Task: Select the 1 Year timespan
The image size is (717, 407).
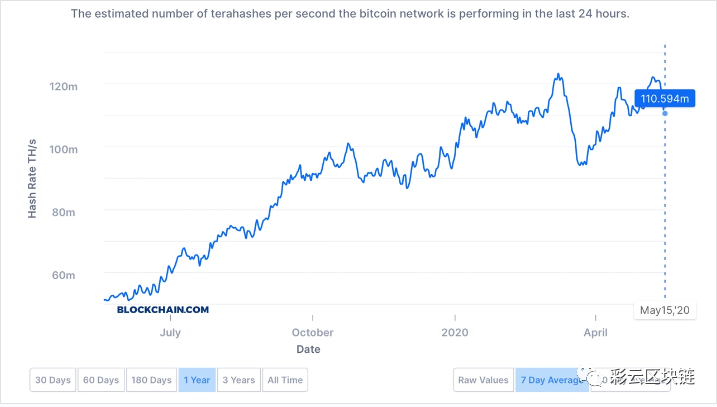Action: click(197, 380)
